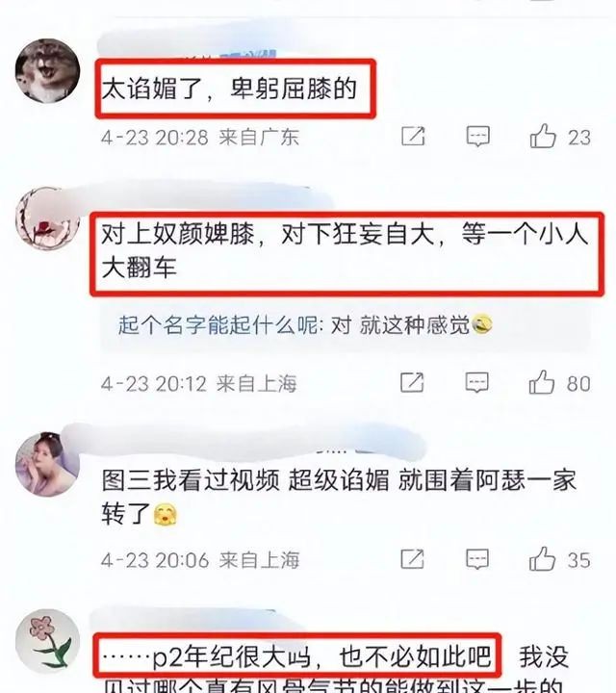616x693 pixels.
Task: Select comment starting p2年纪很大吗
Action: coord(297,656)
